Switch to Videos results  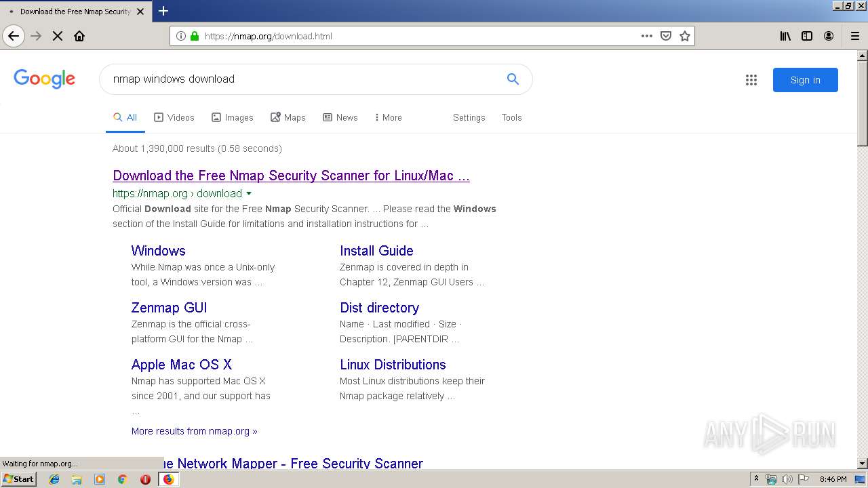[x=174, y=117]
